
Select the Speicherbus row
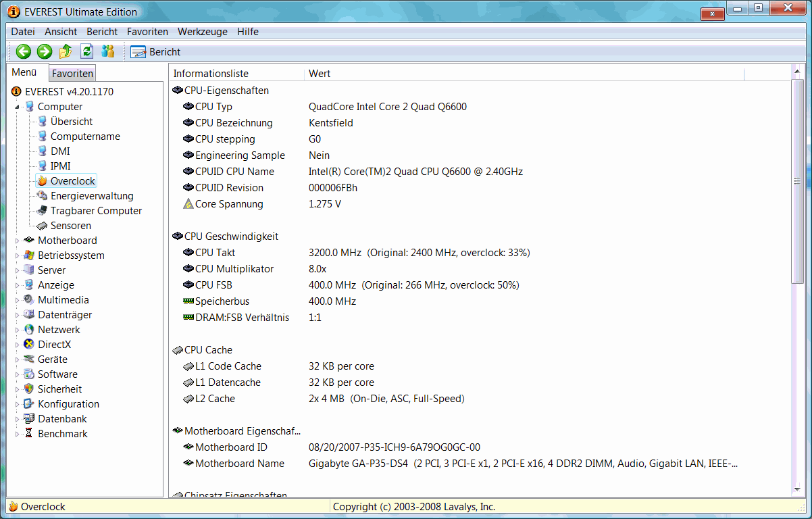[x=480, y=301]
